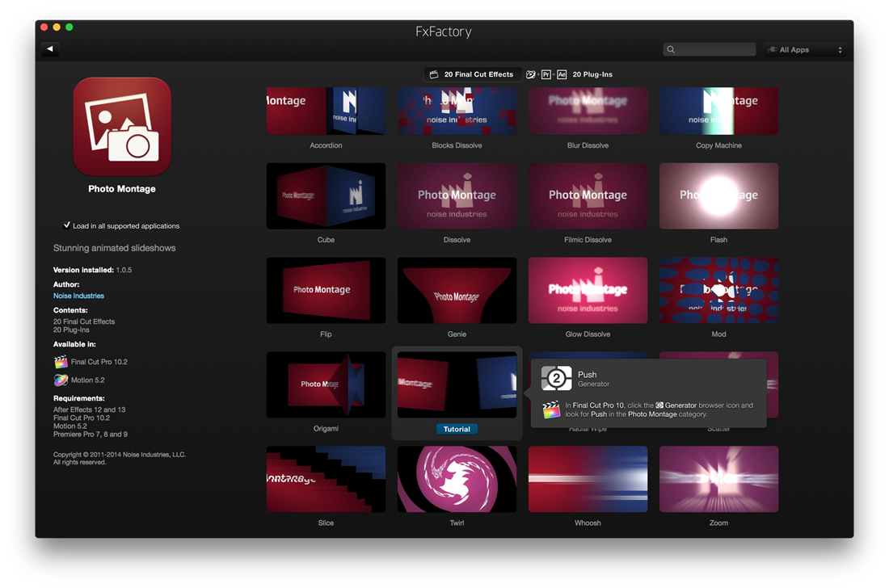Screen dimensions: 889x588
Task: Click the Final Cut Pro 10.2 label
Action: [99, 362]
